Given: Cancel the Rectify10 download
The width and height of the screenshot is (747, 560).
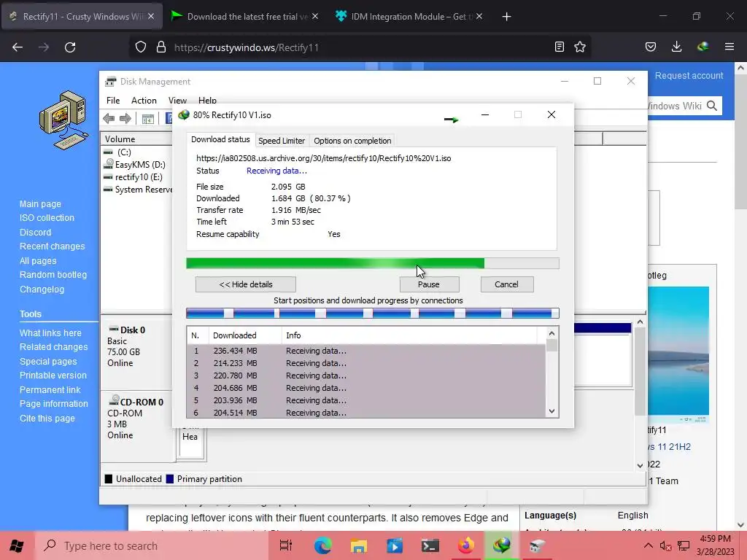Looking at the screenshot, I should pos(506,284).
